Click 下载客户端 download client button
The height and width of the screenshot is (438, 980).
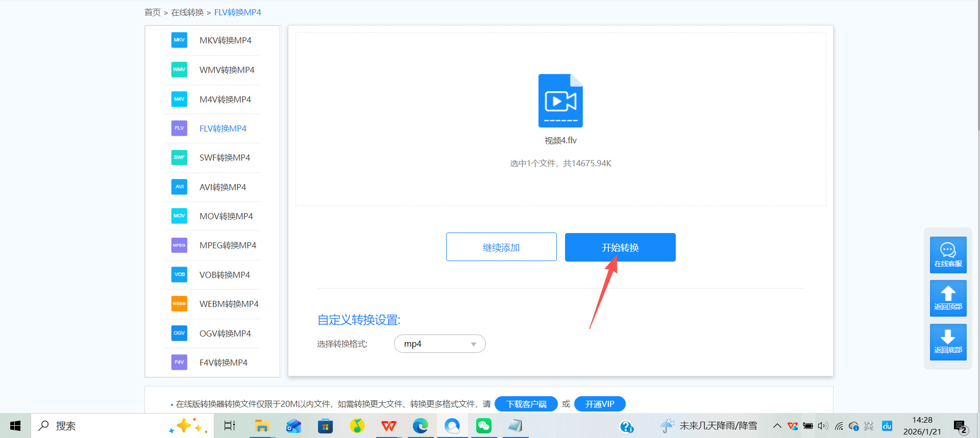pos(526,404)
